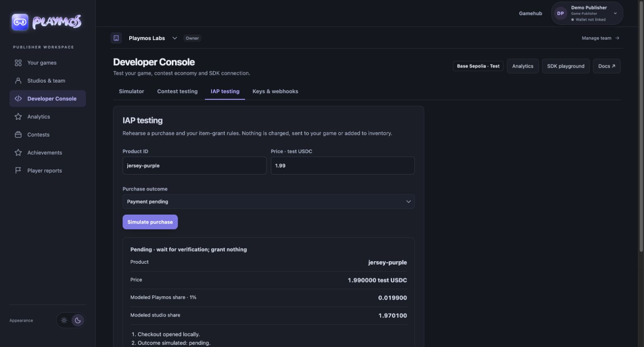Open Achievements in the sidebar
The height and width of the screenshot is (347, 644).
point(48,153)
